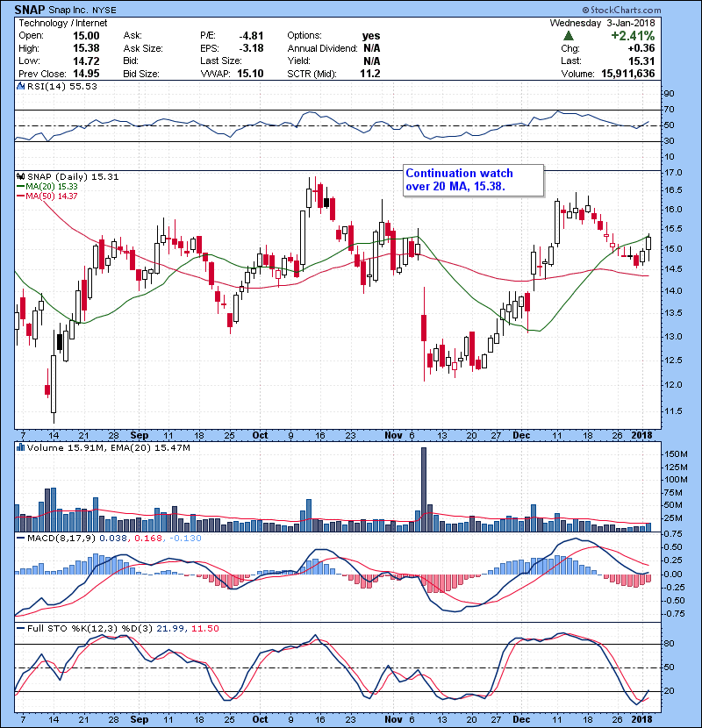Image resolution: width=702 pixels, height=728 pixels.
Task: Click the Oct label on price chart axis
Action: (x=260, y=436)
